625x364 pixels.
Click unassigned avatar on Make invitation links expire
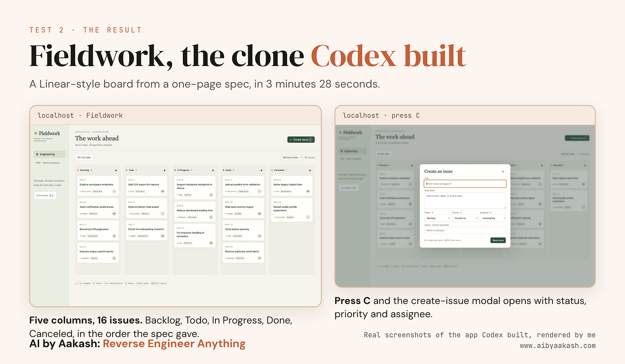[163, 214]
